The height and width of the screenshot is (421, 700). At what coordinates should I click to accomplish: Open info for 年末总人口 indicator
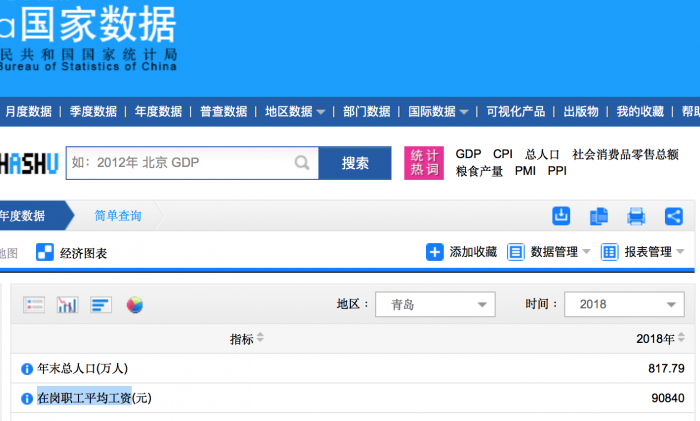pos(27,369)
